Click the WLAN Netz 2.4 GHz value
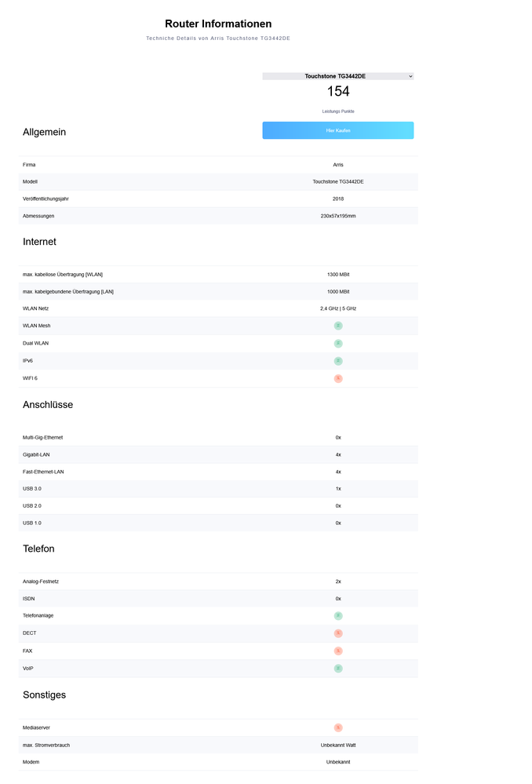 tap(338, 308)
